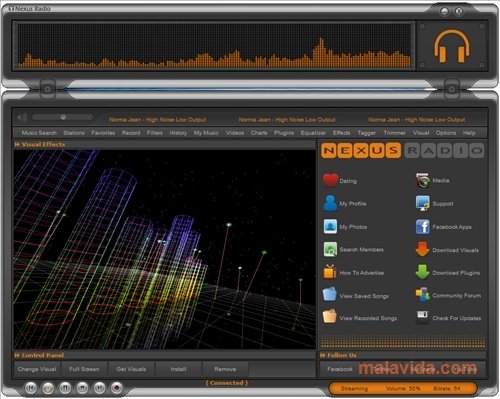Open the My Music menu
Viewport: 500px width, 399px height.
click(206, 133)
